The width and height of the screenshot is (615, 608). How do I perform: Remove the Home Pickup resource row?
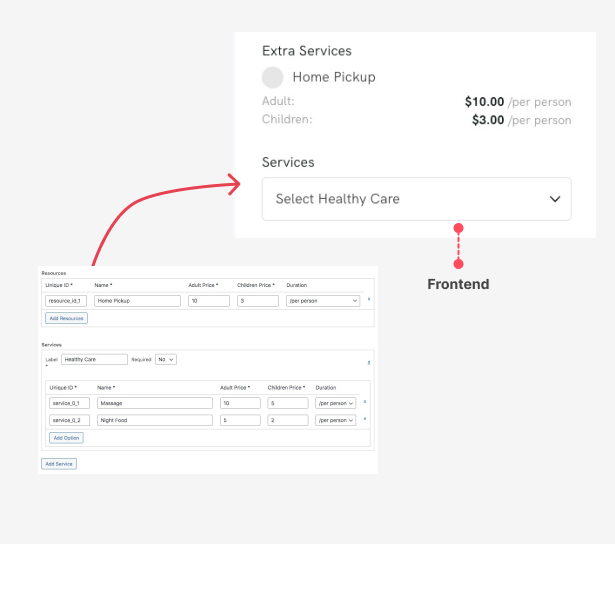tap(369, 300)
